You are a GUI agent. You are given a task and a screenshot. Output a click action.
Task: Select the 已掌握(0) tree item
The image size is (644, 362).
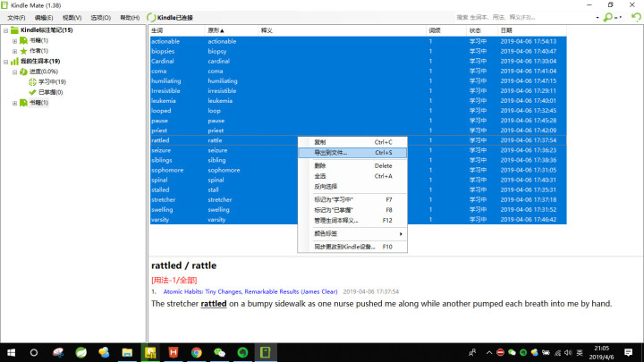[50, 92]
